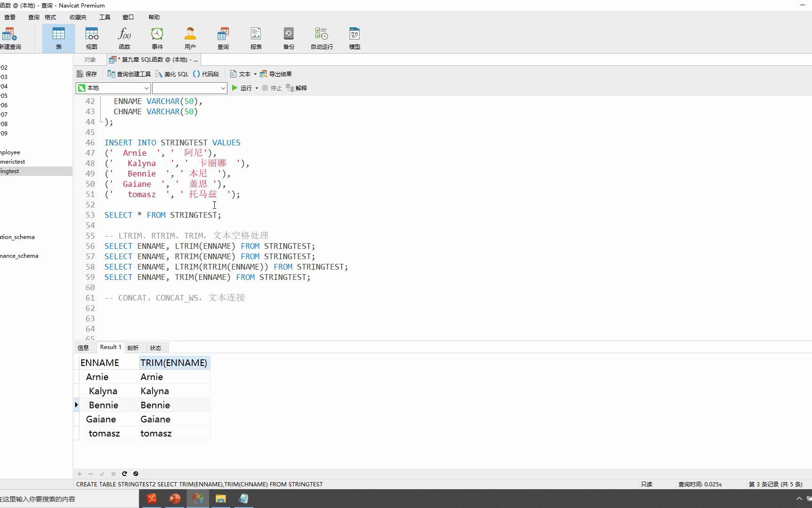Click the apply changes checkmark icon
The width and height of the screenshot is (812, 508).
[x=102, y=474]
